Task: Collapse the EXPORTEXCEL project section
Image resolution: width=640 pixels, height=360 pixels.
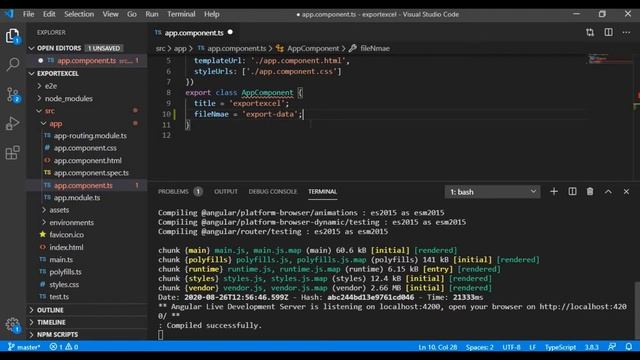Action: point(58,73)
